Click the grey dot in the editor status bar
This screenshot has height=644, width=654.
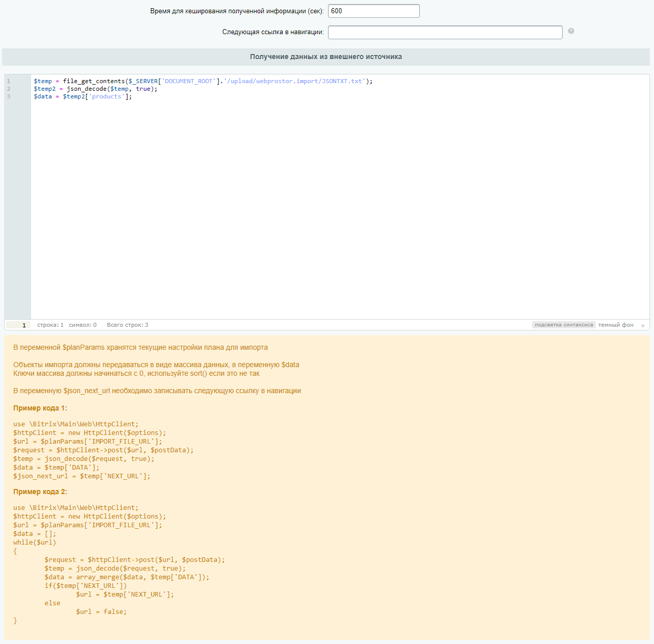point(643,325)
